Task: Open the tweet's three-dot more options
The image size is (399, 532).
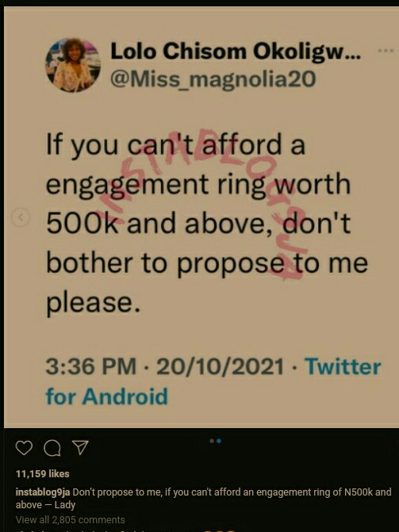Action: [x=386, y=51]
